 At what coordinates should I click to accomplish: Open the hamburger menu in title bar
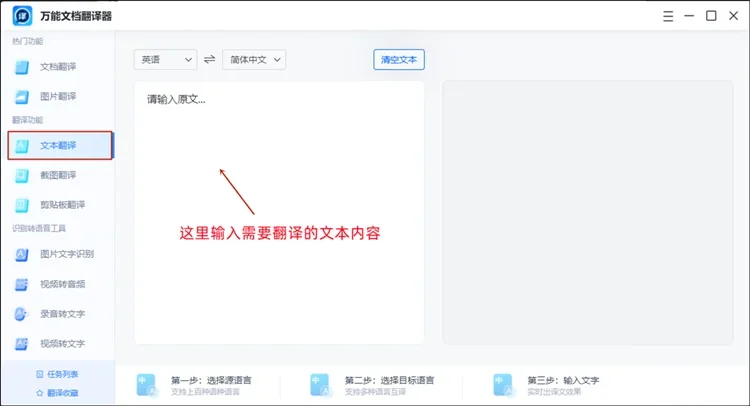pyautogui.click(x=668, y=16)
